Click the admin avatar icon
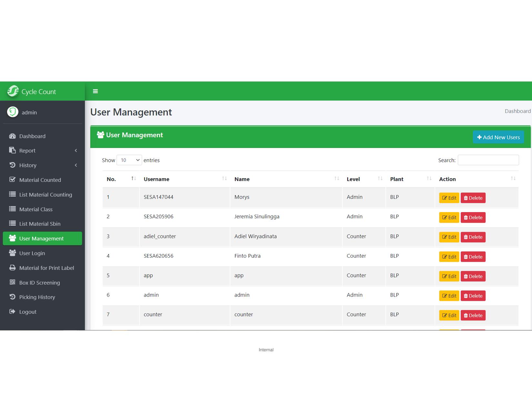The image size is (532, 411). (x=13, y=112)
